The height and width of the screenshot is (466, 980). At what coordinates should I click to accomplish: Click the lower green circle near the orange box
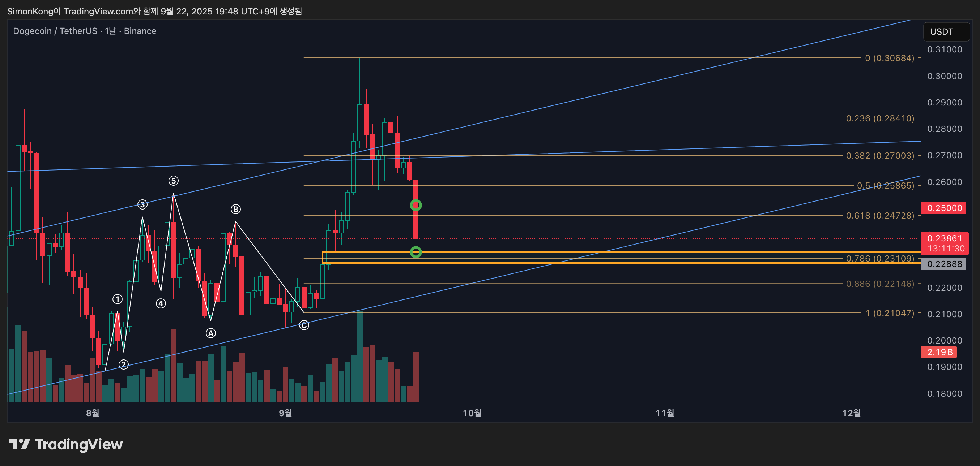tap(416, 252)
